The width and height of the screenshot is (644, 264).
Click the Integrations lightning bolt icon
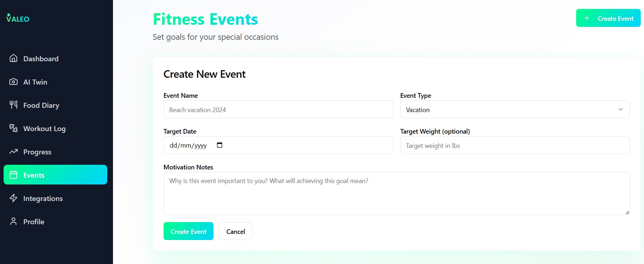[x=13, y=198]
